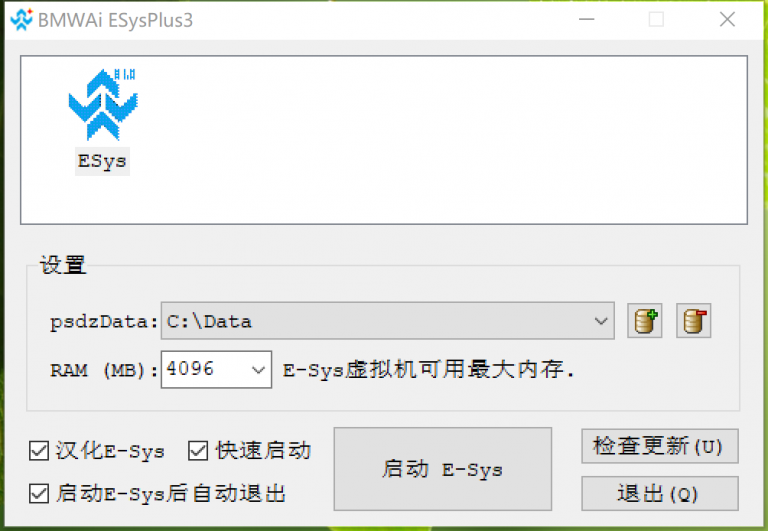Click the 退出(Q) button

(660, 493)
